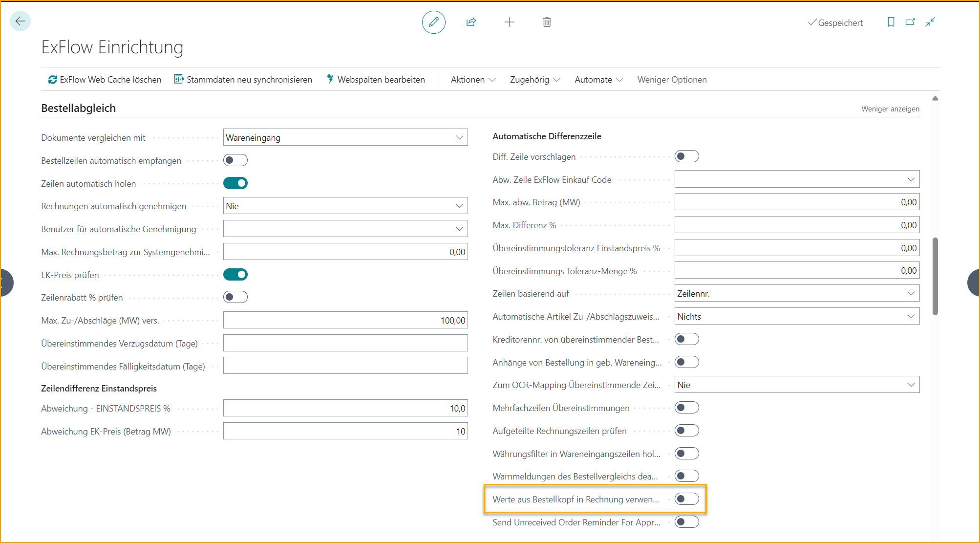
Task: Click Max. Differenz % field
Action: point(797,225)
